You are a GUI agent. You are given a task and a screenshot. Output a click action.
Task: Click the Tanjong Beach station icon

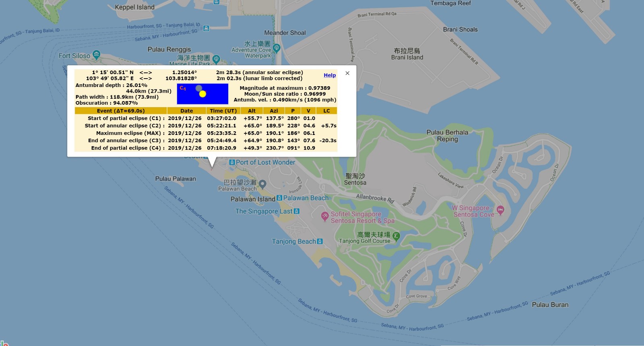[320, 241]
